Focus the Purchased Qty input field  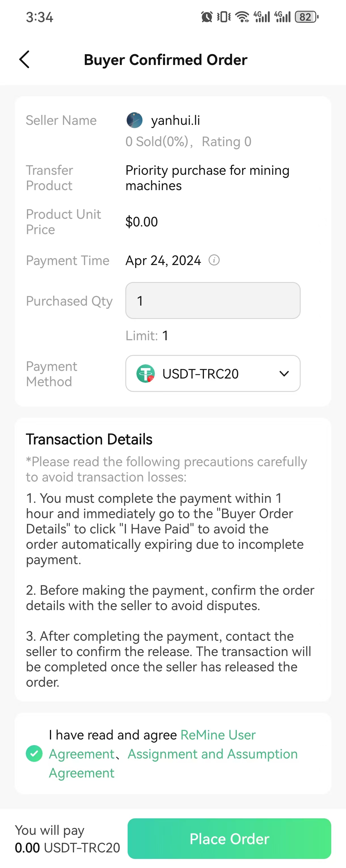(213, 300)
